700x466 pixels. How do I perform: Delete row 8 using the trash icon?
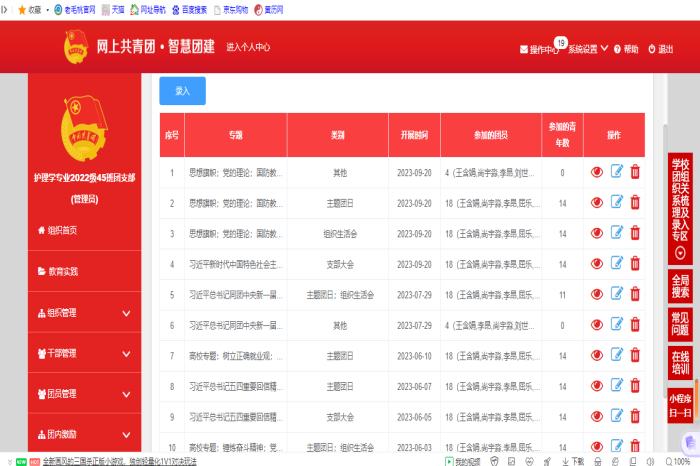635,387
